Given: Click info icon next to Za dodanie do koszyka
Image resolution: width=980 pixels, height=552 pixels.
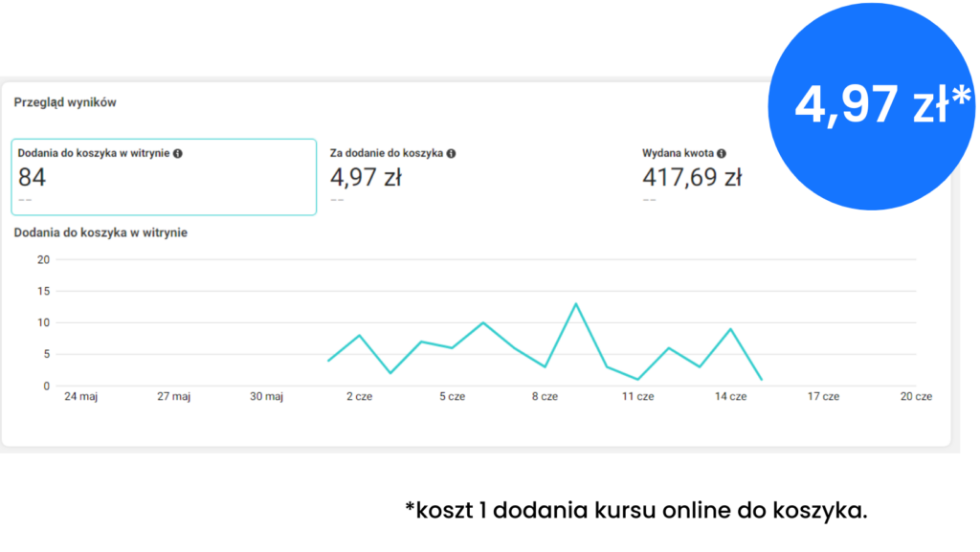Looking at the screenshot, I should click(451, 153).
